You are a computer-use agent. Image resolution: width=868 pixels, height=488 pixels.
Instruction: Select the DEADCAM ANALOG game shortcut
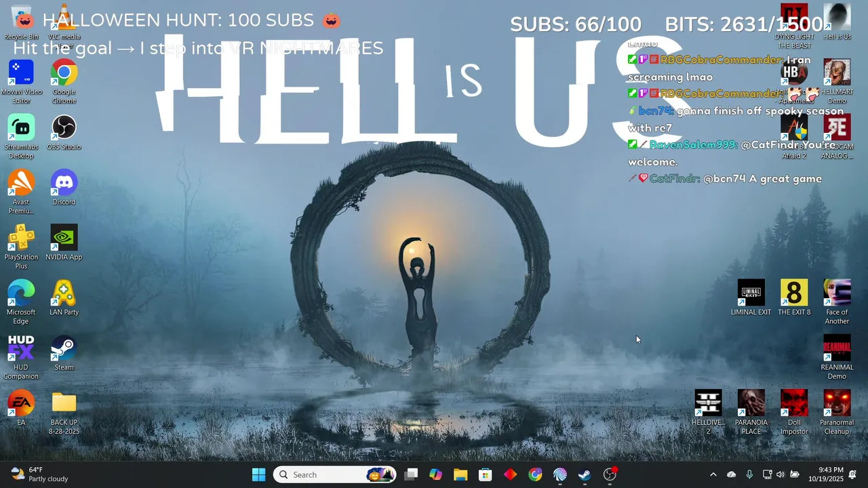pyautogui.click(x=837, y=137)
